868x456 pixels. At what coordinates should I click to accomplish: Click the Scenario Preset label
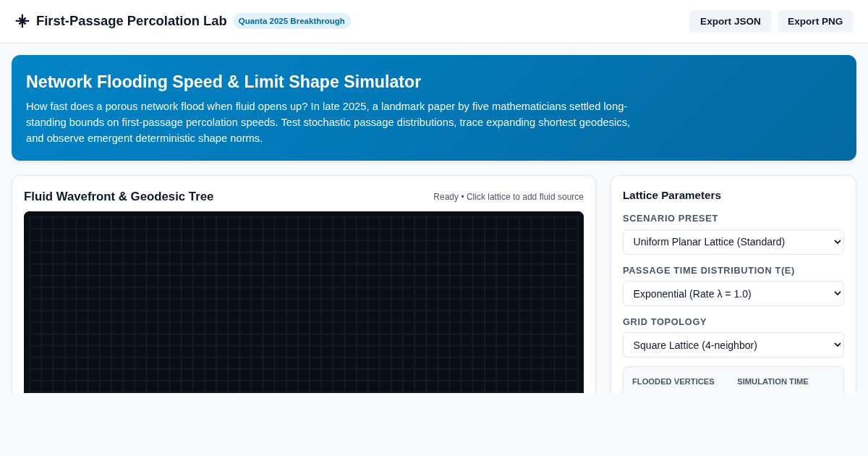point(671,219)
